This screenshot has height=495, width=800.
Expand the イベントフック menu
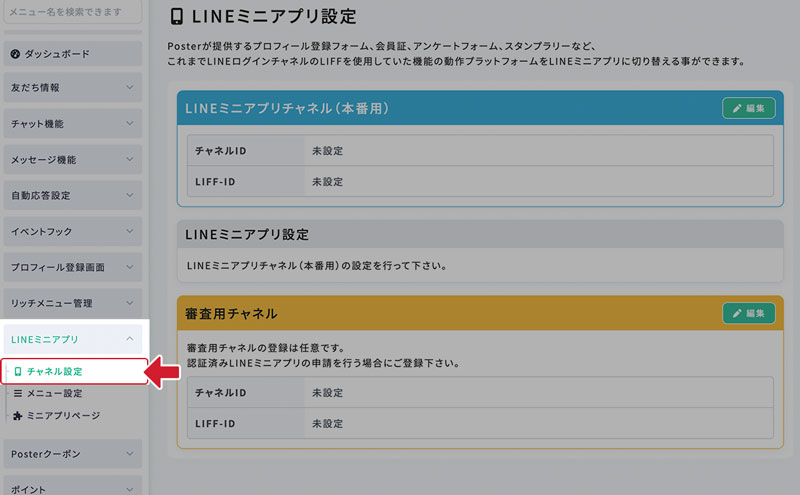click(72, 232)
